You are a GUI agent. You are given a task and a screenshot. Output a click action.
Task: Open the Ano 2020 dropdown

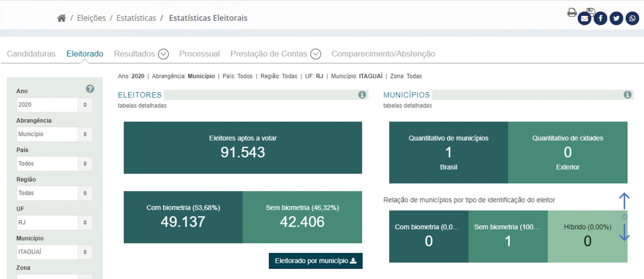(54, 105)
